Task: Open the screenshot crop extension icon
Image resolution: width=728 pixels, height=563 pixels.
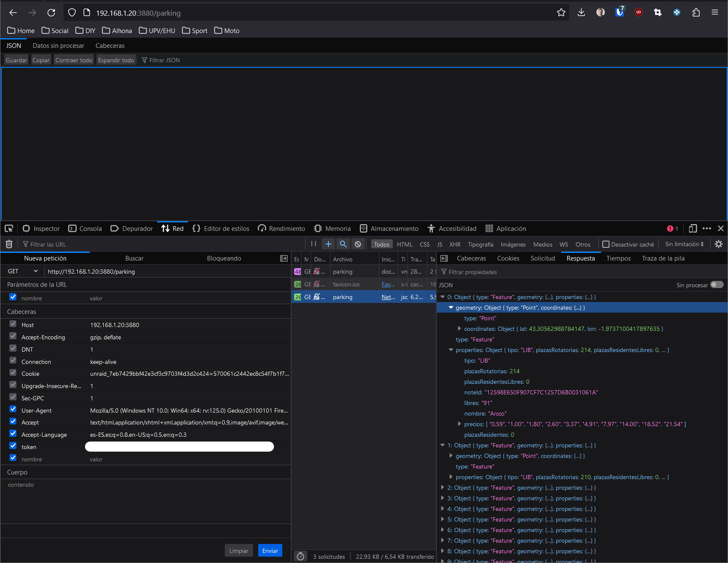Action: [x=658, y=13]
